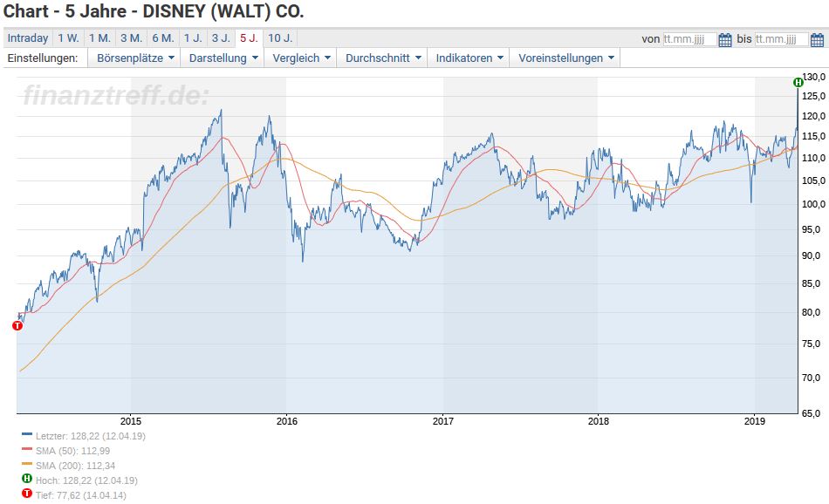The width and height of the screenshot is (829, 504).
Task: Select the Intraday time range tab
Action: (28, 38)
